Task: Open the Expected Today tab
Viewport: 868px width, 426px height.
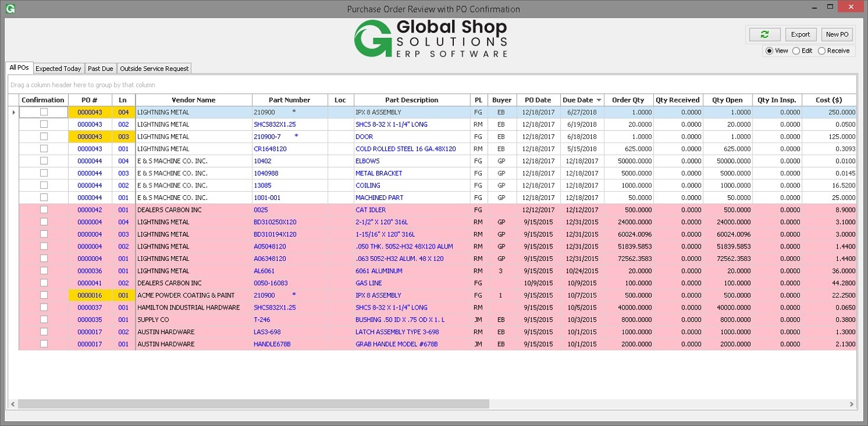Action: pos(58,68)
